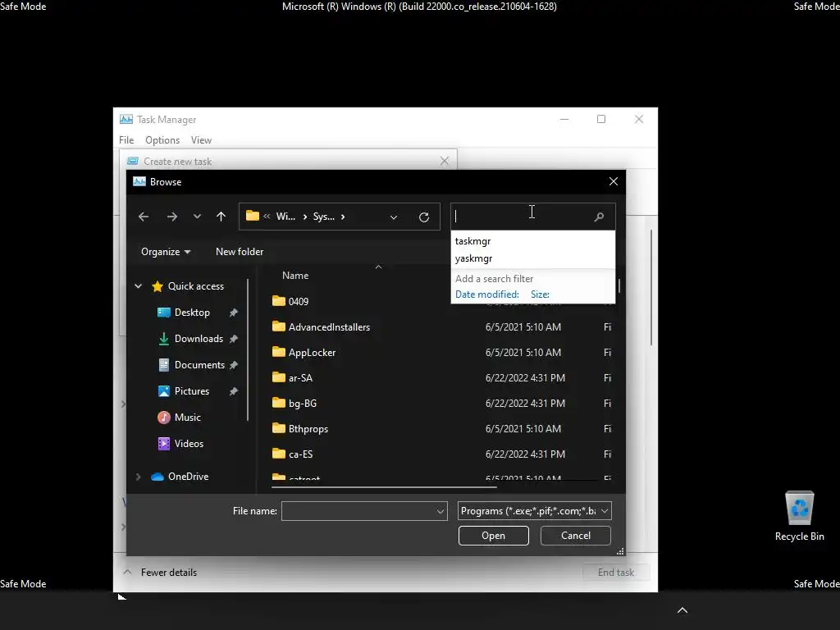Screen dimensions: 840x630
Task: Click the date modified of ar-SA
Action: pos(525,377)
